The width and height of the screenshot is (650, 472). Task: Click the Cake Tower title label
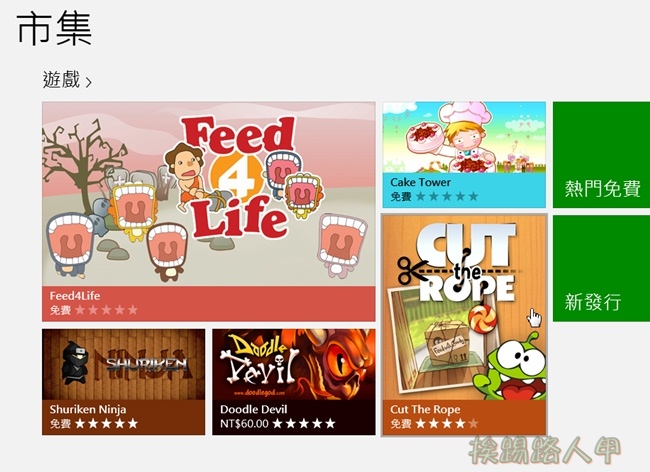[x=420, y=182]
